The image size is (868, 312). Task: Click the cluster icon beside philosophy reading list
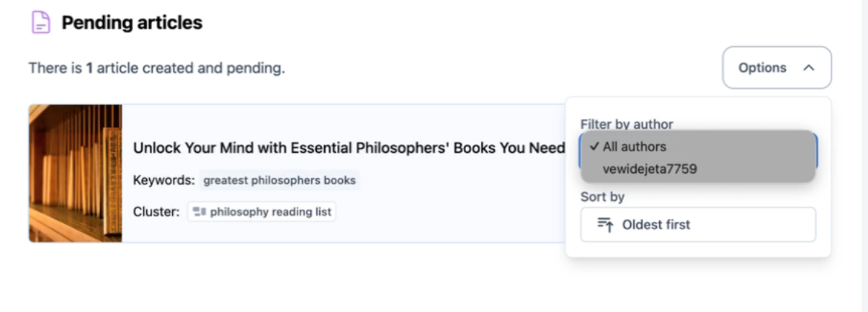pos(200,212)
